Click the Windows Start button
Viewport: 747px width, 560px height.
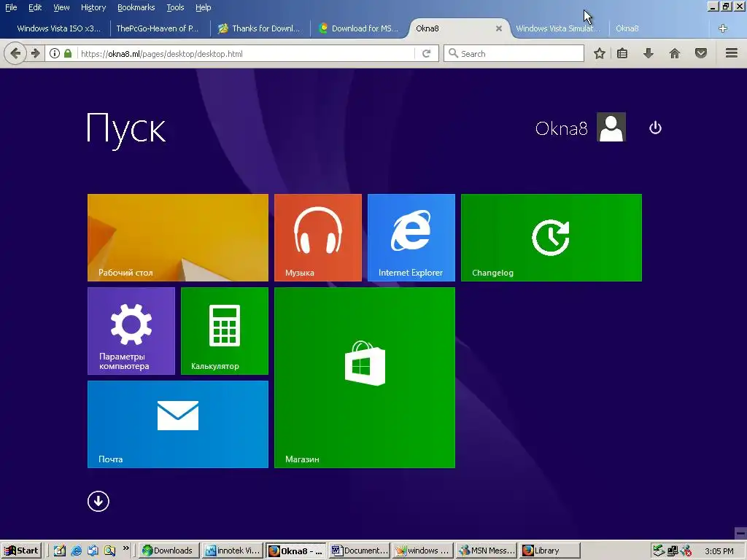[21, 551]
